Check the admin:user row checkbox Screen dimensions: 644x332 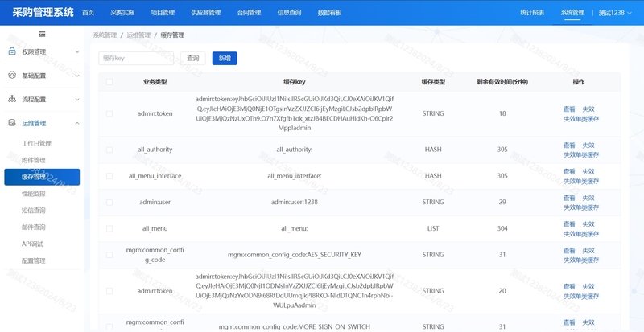point(109,203)
